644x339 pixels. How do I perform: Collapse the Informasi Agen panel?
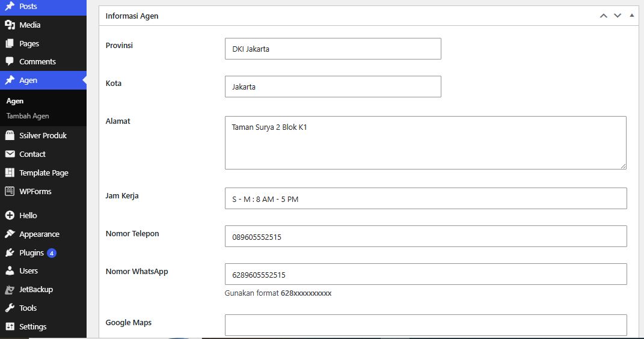click(632, 16)
